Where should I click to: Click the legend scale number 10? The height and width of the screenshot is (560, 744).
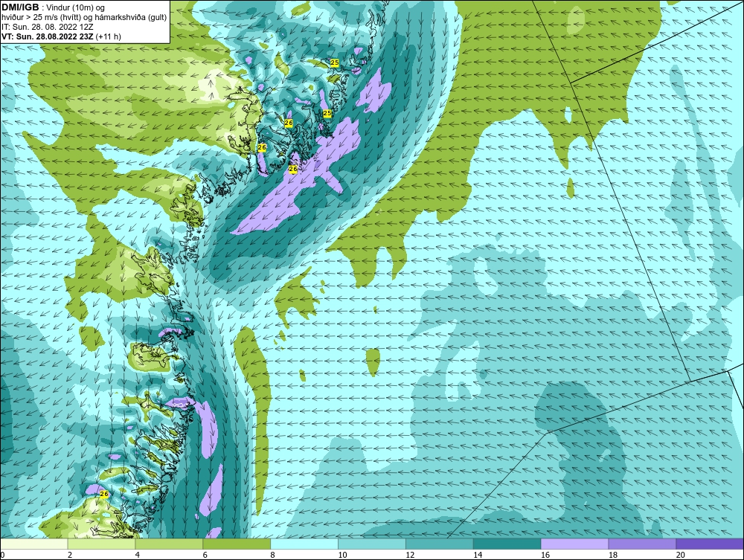click(x=342, y=555)
